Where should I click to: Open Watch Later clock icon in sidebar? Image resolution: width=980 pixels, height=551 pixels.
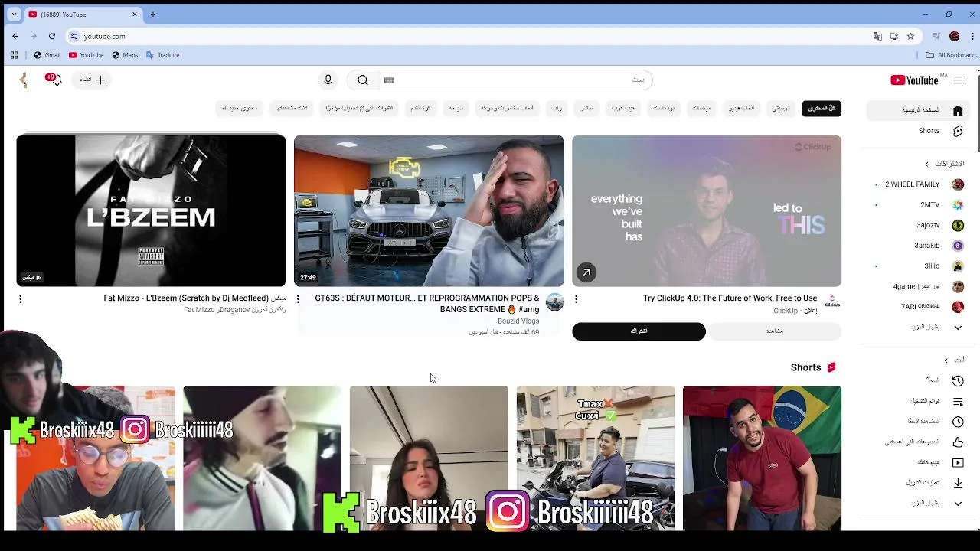(x=958, y=422)
